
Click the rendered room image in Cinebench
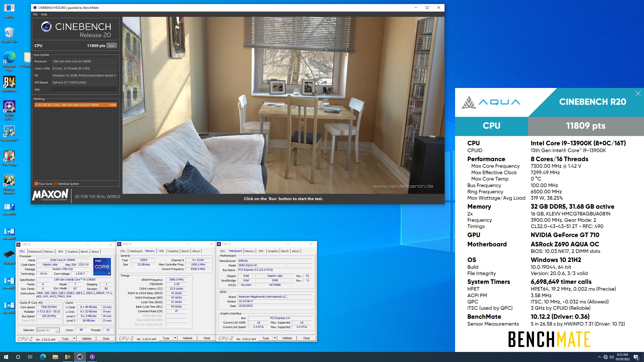[x=283, y=105]
